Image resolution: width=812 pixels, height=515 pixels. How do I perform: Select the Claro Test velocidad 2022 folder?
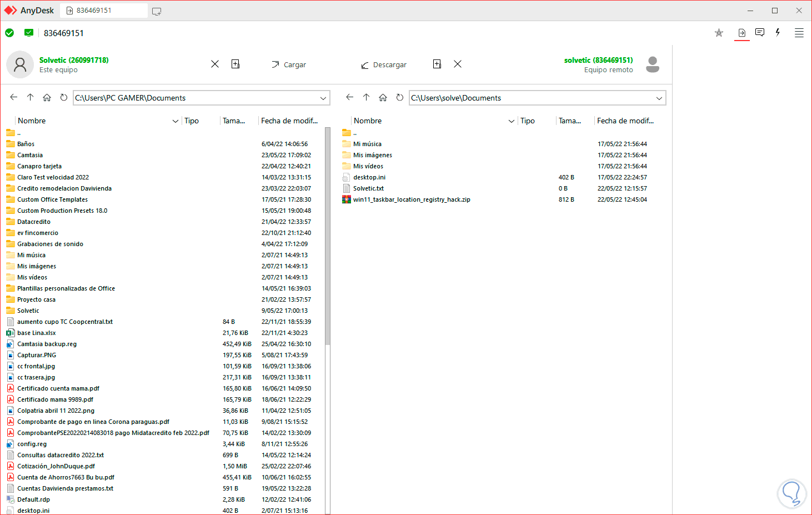pyautogui.click(x=53, y=177)
